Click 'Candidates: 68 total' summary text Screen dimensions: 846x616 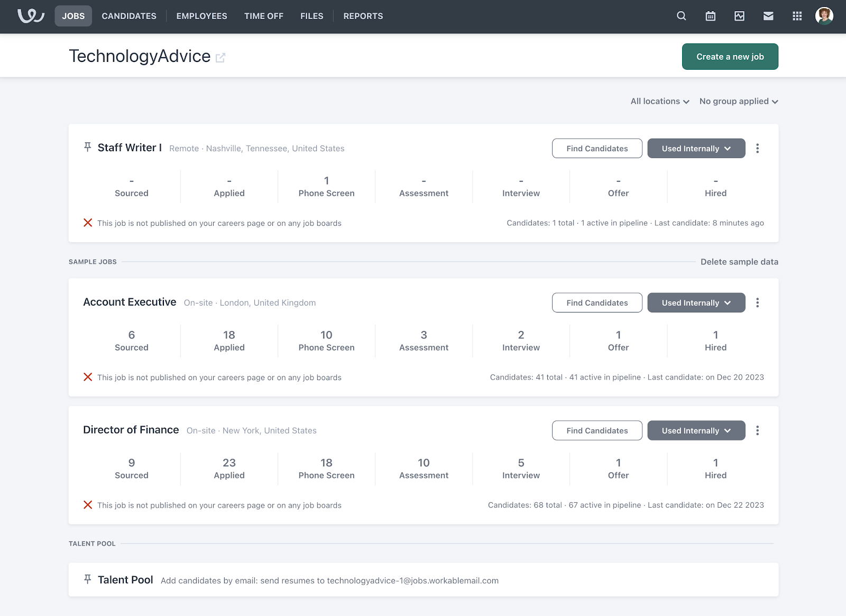click(525, 505)
